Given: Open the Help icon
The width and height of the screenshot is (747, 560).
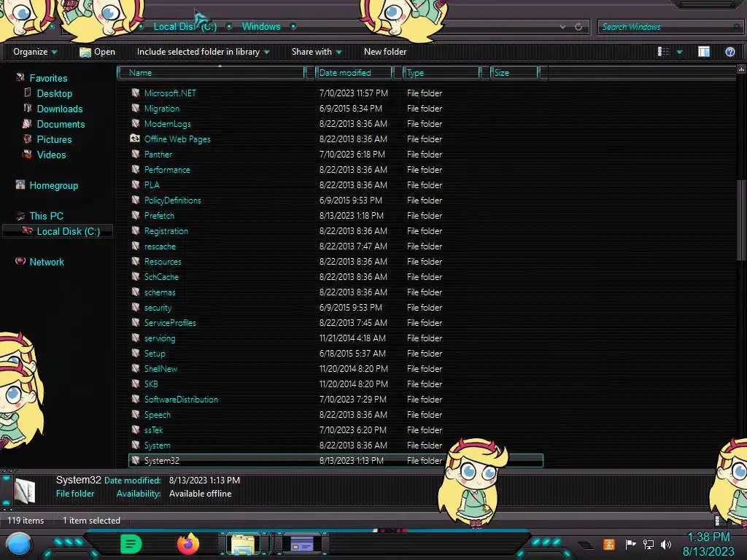Looking at the screenshot, I should click(729, 52).
